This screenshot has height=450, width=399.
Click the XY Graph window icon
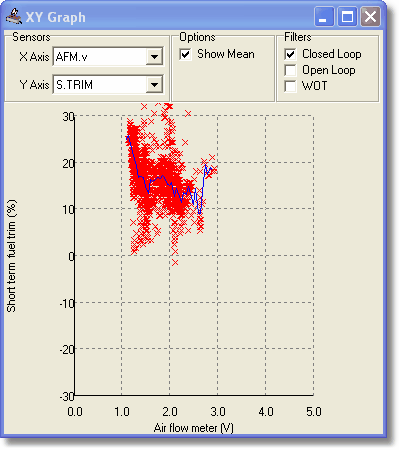[x=14, y=17]
